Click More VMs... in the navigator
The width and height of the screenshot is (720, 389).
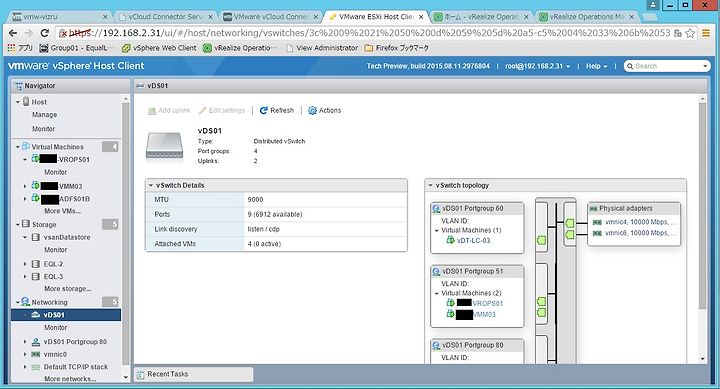pos(62,211)
